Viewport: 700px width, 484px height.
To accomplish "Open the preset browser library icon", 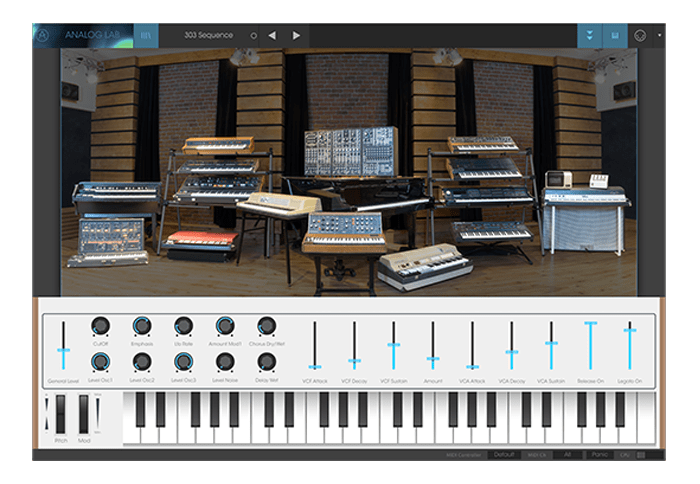I will [x=146, y=35].
